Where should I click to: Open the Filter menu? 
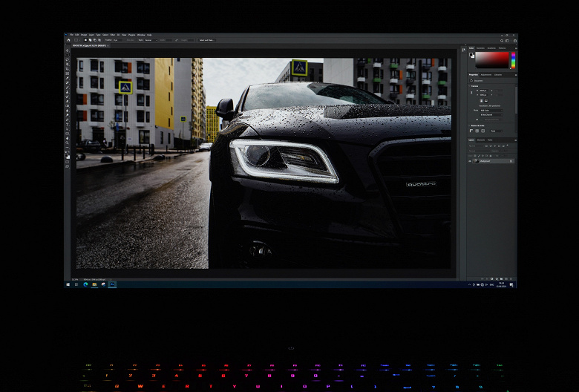tap(112, 35)
